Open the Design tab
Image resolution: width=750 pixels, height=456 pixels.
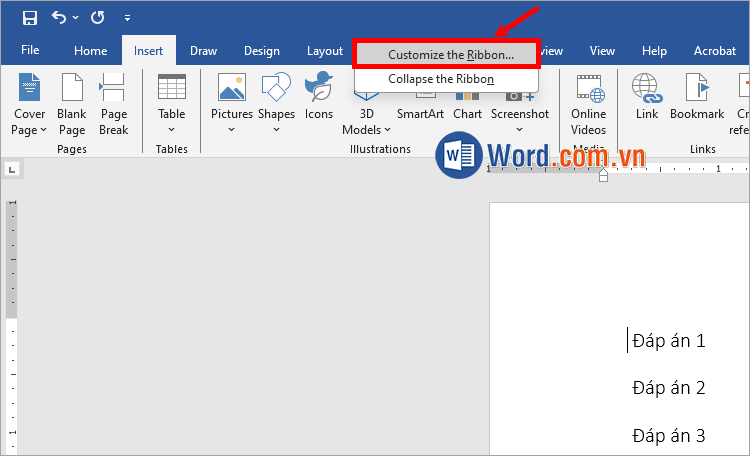pos(262,51)
